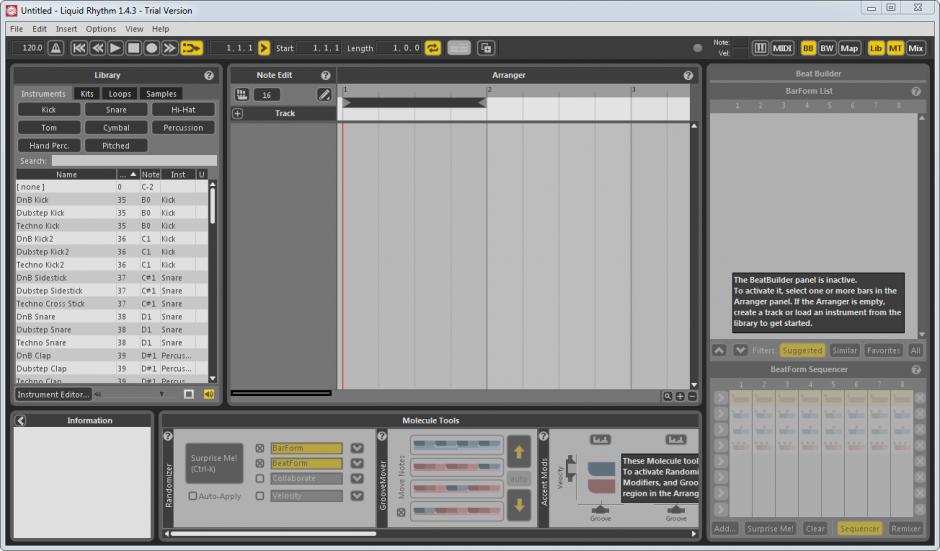The image size is (940, 551).
Task: Click the Library search field
Action: coord(134,161)
